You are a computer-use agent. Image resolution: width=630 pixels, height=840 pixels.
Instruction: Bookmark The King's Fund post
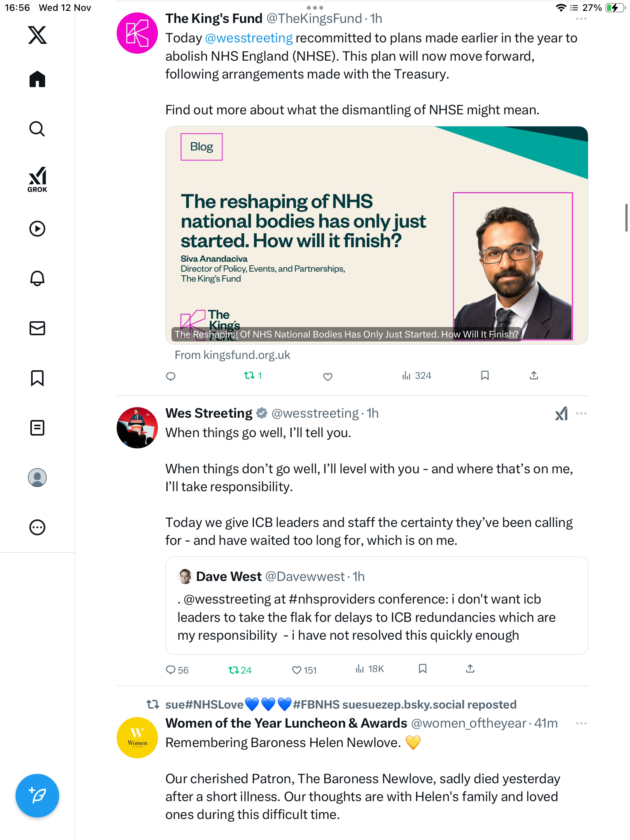click(485, 376)
